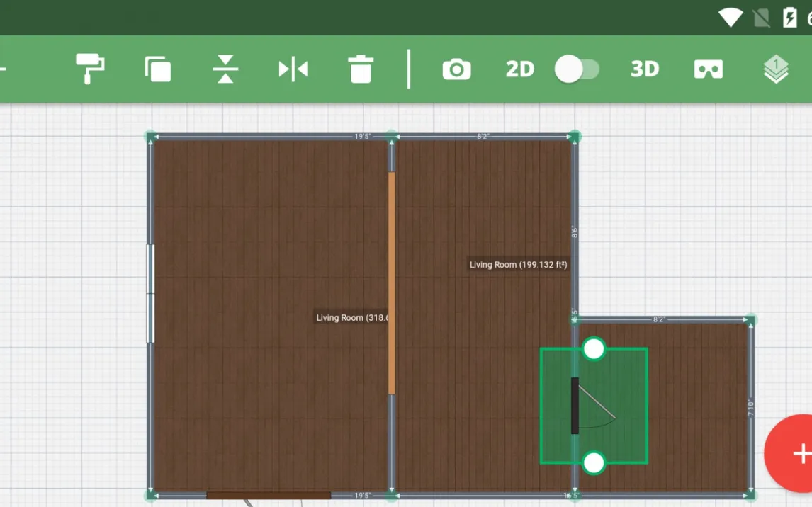Select the orange interior wall segment

pos(391,283)
